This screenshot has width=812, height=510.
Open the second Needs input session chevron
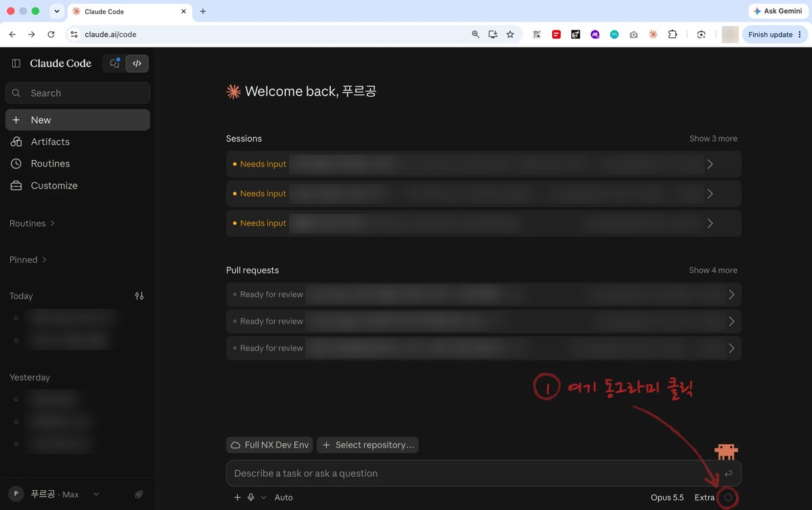point(710,194)
